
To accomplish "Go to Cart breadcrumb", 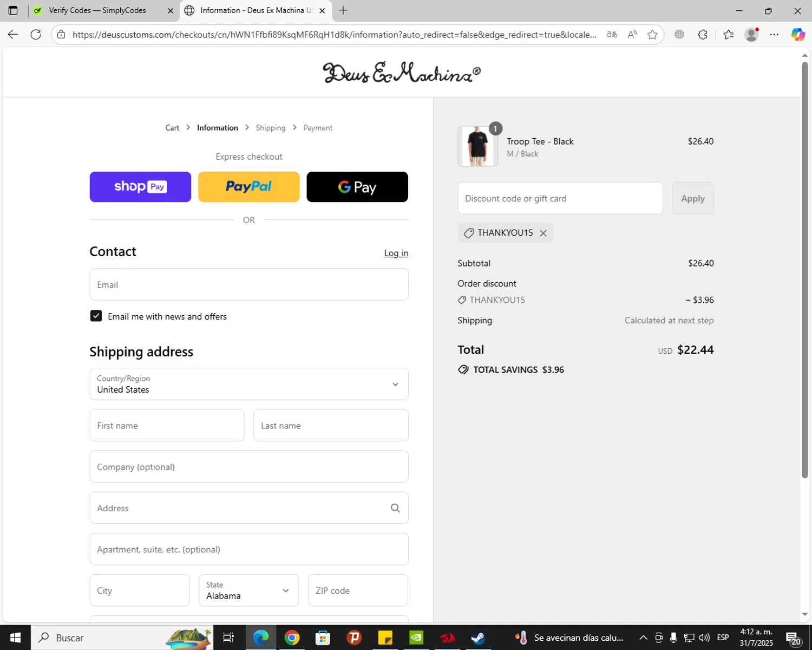I will (x=172, y=128).
